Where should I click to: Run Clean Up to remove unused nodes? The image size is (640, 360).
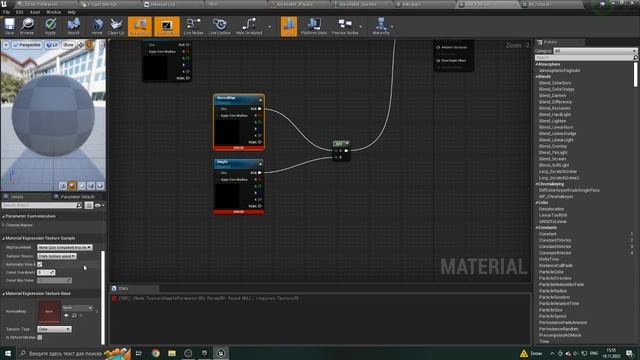pos(116,26)
